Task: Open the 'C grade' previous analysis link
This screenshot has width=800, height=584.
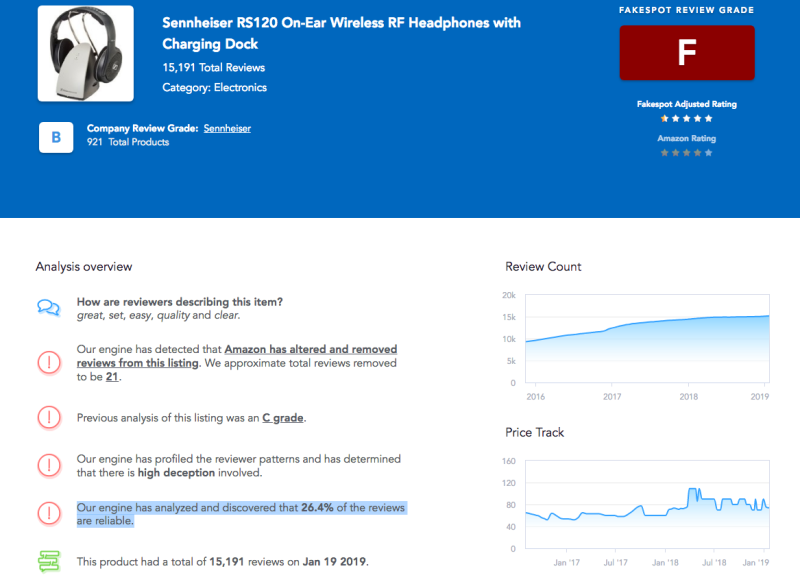Action: [x=283, y=417]
